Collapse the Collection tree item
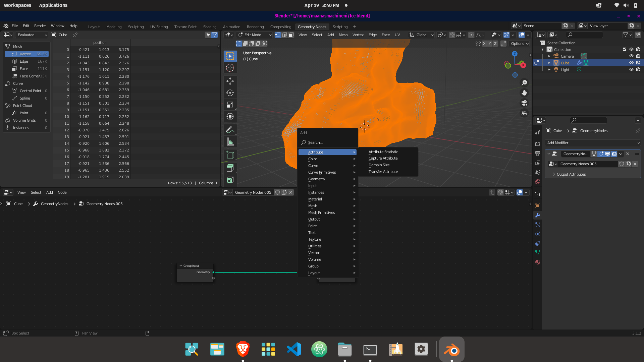The height and width of the screenshot is (362, 644). point(543,50)
